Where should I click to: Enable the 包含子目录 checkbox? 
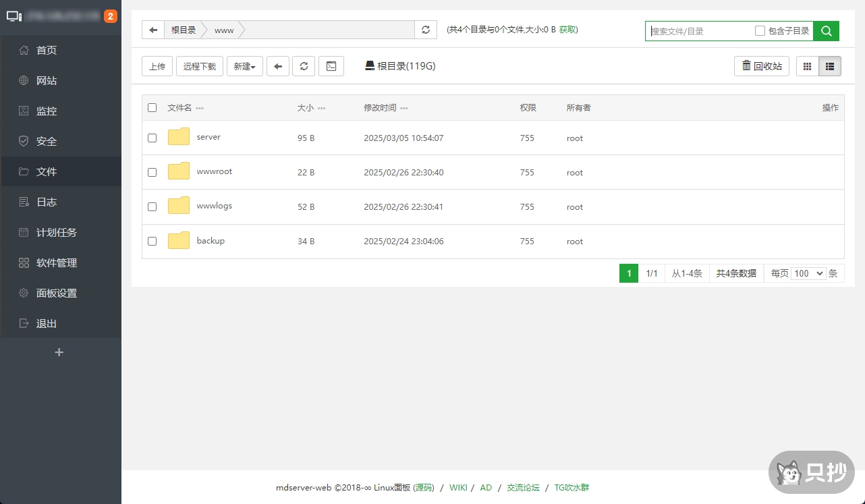(760, 30)
